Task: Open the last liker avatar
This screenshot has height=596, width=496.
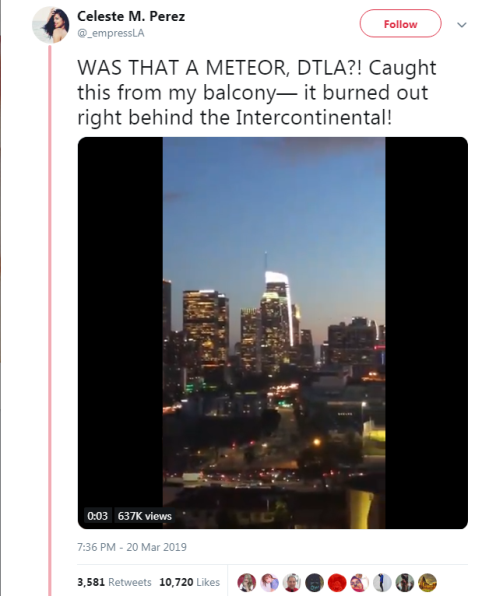Action: [427, 582]
